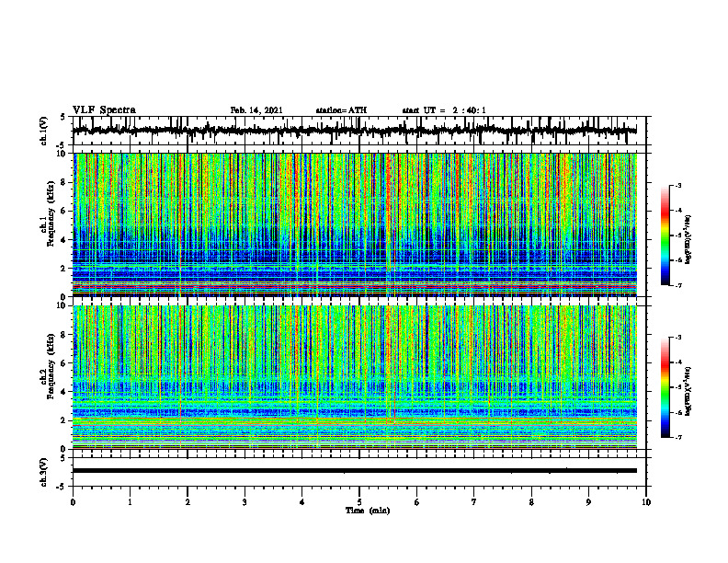Image resolution: width=728 pixels, height=563 pixels.
Task: Click the time axis tick label "2"
Action: click(x=188, y=502)
